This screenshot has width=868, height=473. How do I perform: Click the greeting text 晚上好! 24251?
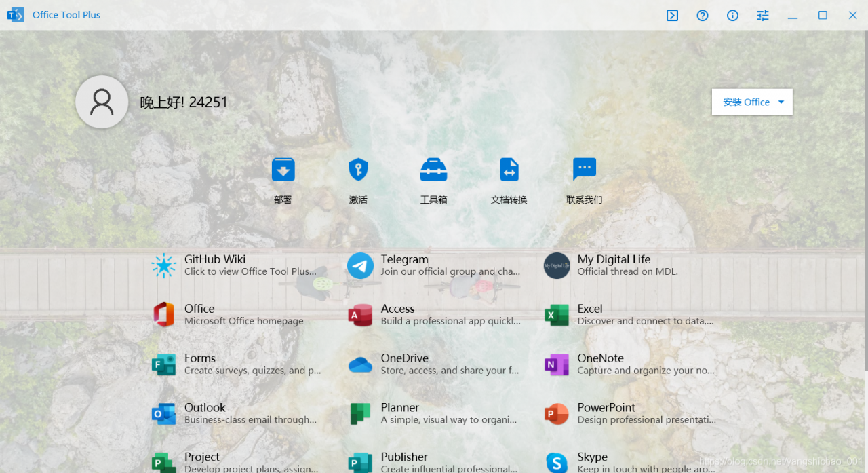coord(184,102)
